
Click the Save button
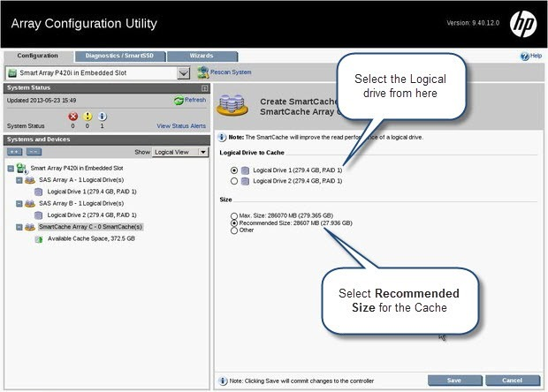pos(454,381)
